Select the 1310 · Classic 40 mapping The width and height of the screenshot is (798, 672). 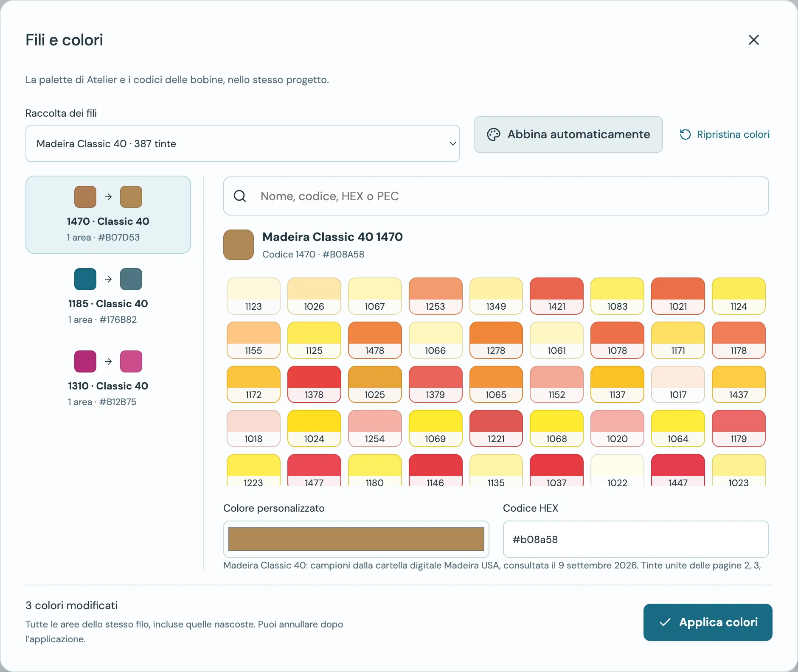[x=108, y=379]
